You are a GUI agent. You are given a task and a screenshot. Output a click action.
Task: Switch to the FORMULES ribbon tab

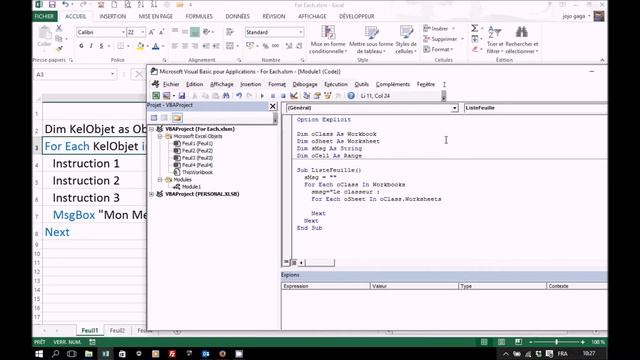199,16
